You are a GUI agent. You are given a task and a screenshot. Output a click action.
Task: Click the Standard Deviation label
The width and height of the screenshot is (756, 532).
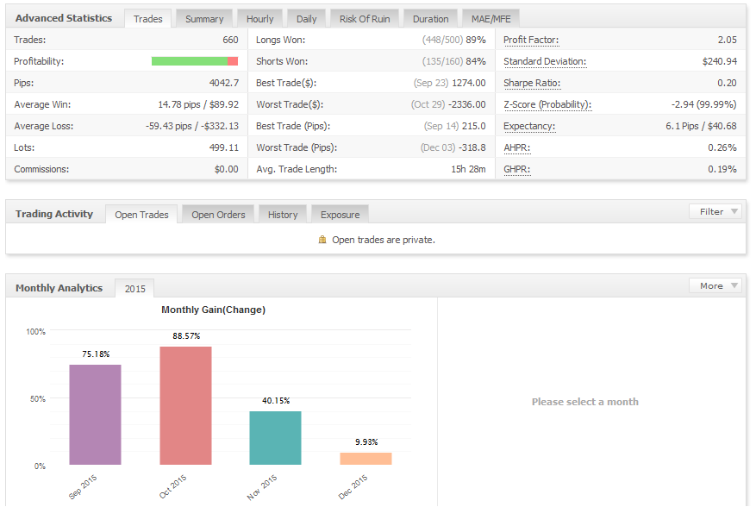click(545, 62)
